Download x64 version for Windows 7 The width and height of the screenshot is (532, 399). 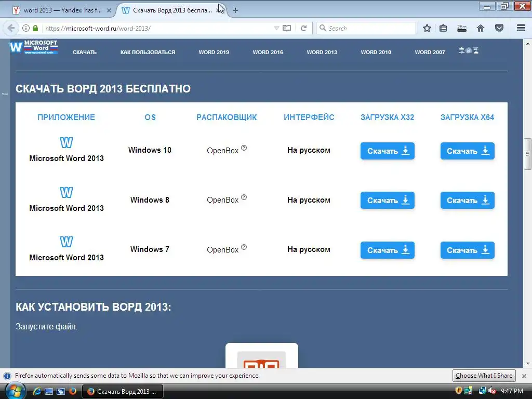click(467, 250)
